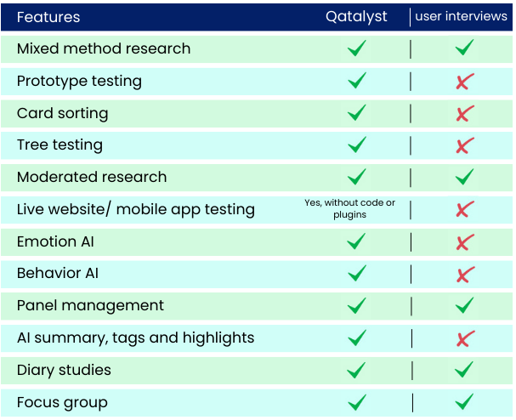Click 'Yes, without code or plugins' text

coord(350,208)
